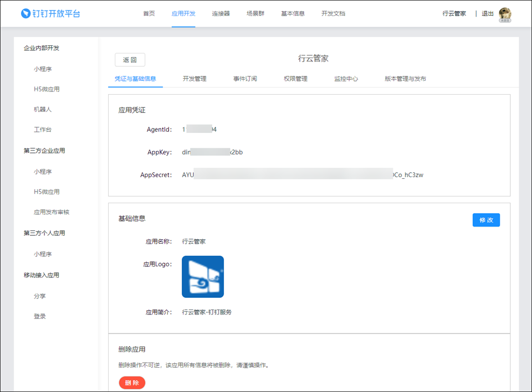Click the blue 修改 button
Screen dimensions: 532x392
[486, 220]
